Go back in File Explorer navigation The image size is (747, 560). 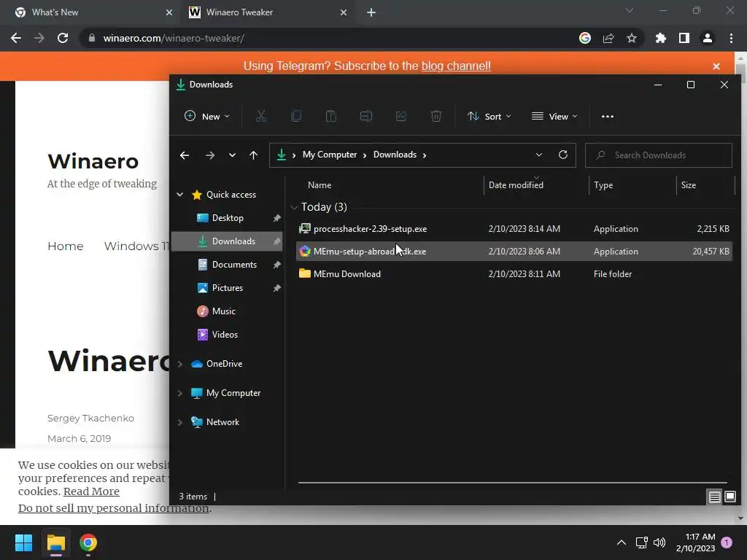click(x=185, y=155)
